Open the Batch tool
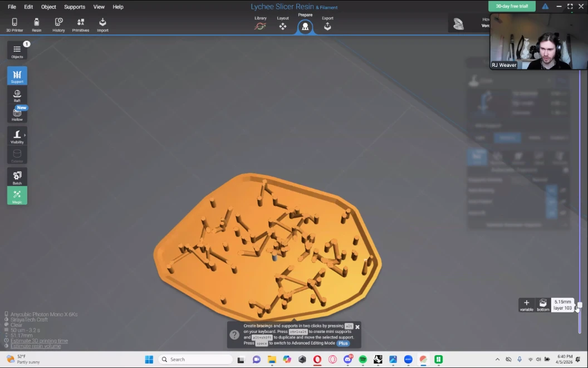Screen dimensions: 588x368 point(17,177)
